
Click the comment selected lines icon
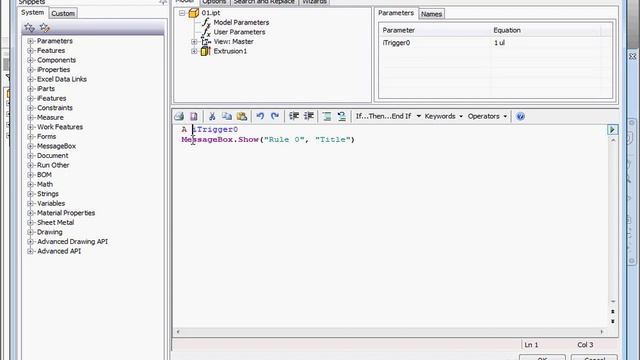coord(327,116)
